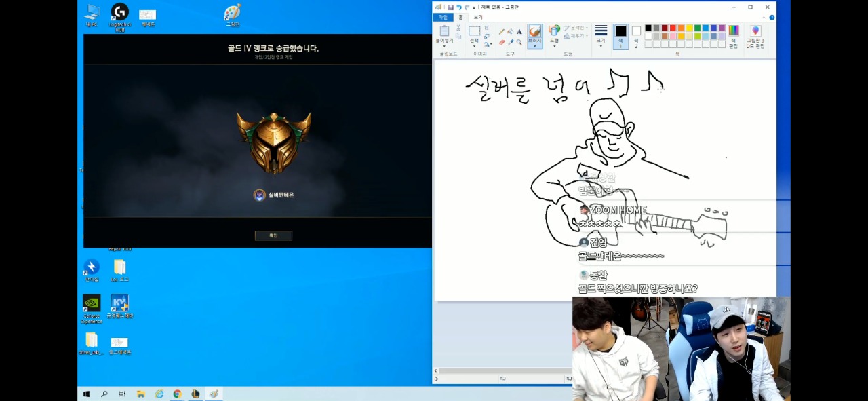Screen dimensions: 868x401
Task: Click the Paste clipboard icon in Paint
Action: tap(444, 31)
